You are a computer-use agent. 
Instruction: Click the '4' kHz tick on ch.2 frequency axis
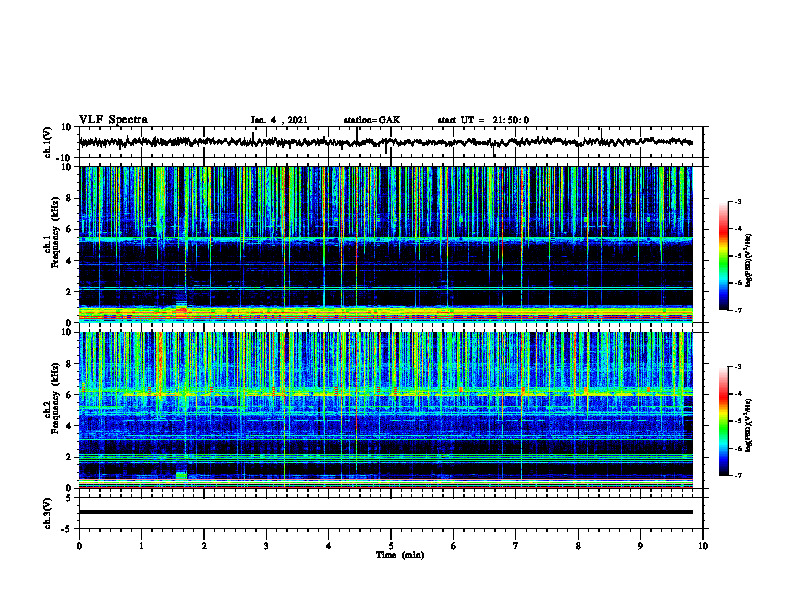point(70,426)
